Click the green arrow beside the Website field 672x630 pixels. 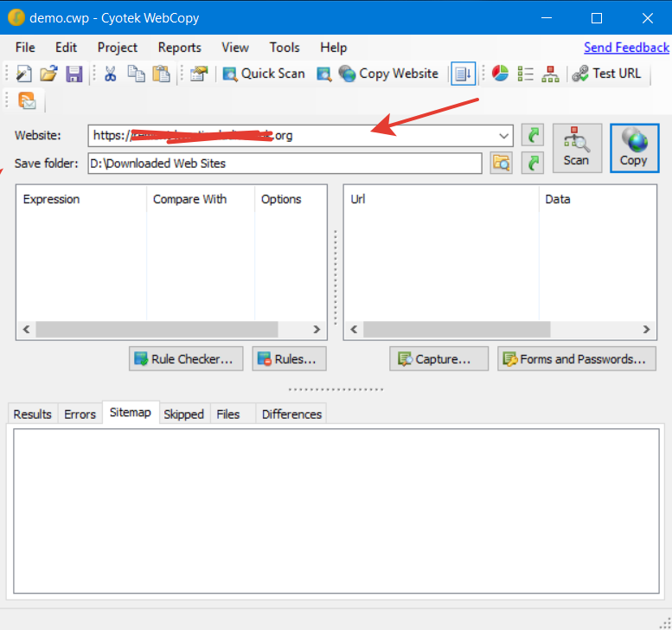tap(533, 136)
